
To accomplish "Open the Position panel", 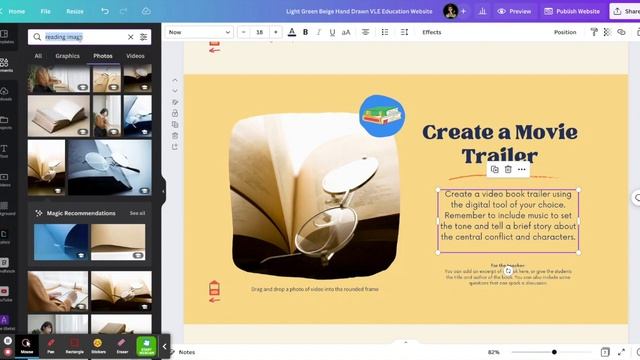I will pyautogui.click(x=565, y=32).
